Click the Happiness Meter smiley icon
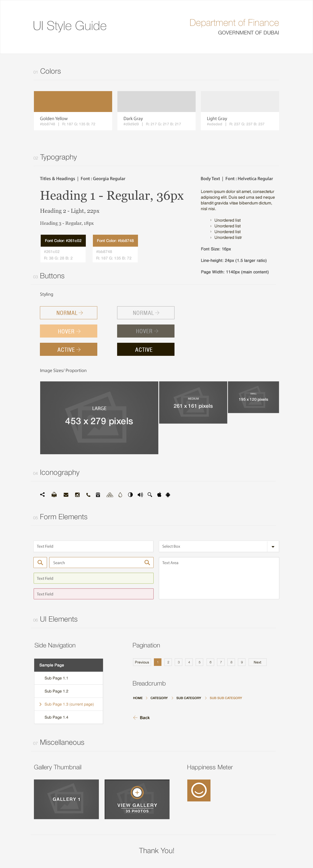This screenshot has height=868, width=313. [198, 790]
